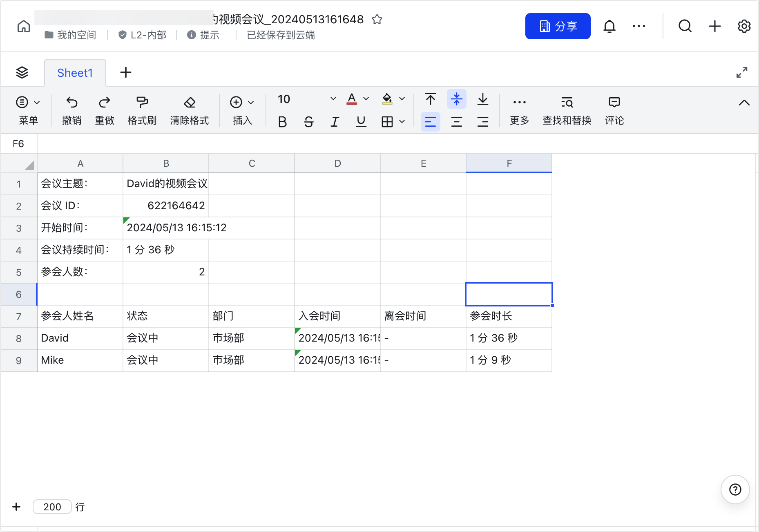Screen dimensions: 759x532
Task: Go to the home page icon
Action: 24,27
